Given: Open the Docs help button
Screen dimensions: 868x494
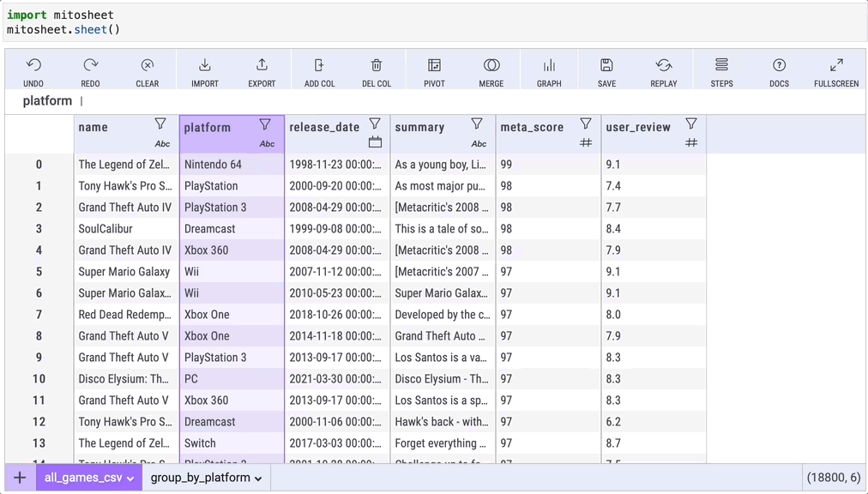Looking at the screenshot, I should click(x=779, y=71).
